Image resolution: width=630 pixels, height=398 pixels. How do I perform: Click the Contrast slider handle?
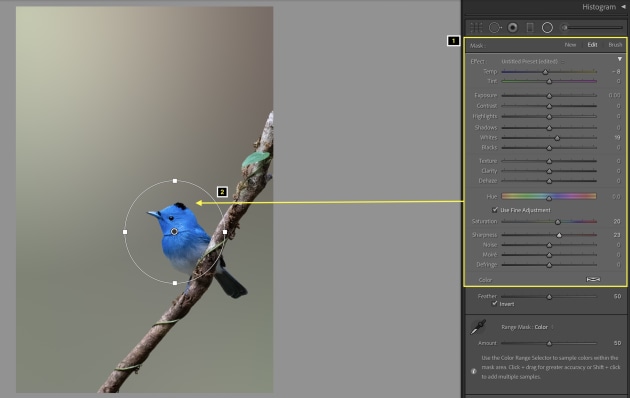coord(549,106)
